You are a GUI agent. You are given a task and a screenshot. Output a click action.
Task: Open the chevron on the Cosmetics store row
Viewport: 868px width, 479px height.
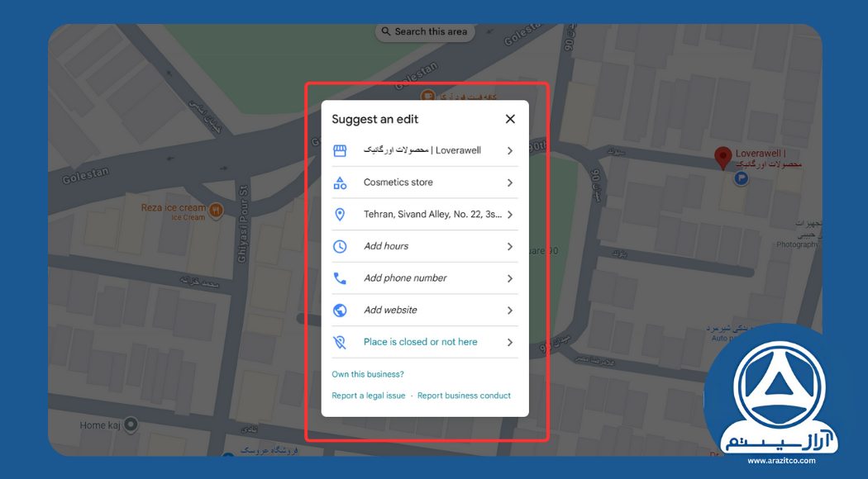point(510,183)
